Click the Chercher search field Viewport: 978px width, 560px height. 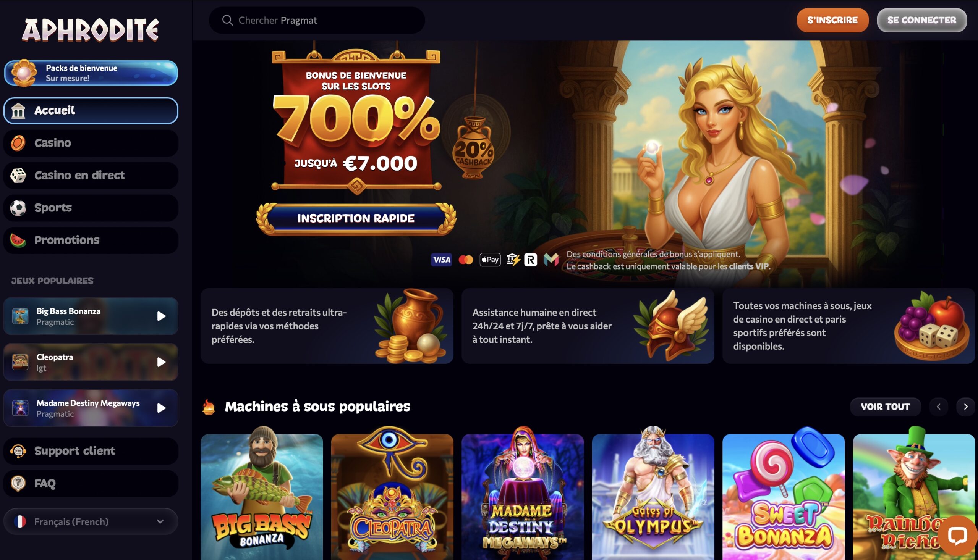pyautogui.click(x=317, y=20)
